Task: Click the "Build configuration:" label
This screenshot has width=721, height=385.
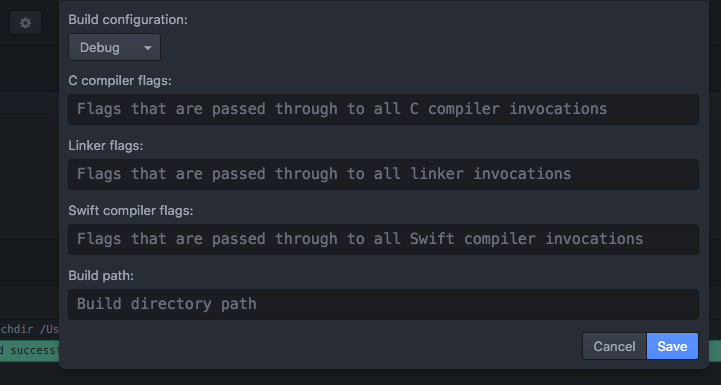Action: [x=128, y=20]
